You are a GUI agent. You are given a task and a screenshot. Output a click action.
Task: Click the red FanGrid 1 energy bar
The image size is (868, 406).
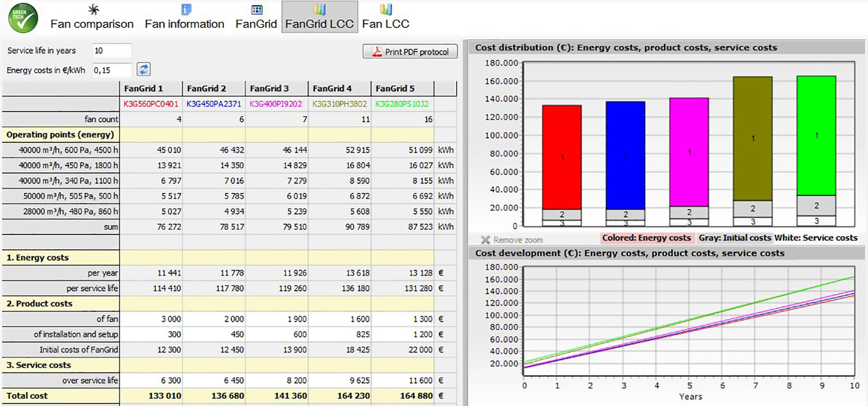562,157
